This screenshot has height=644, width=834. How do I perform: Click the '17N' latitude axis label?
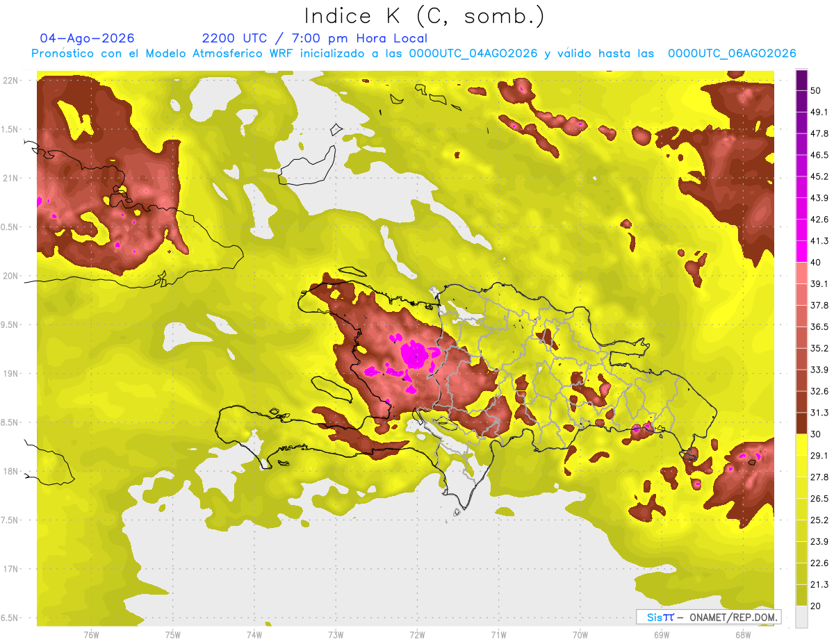(x=10, y=569)
